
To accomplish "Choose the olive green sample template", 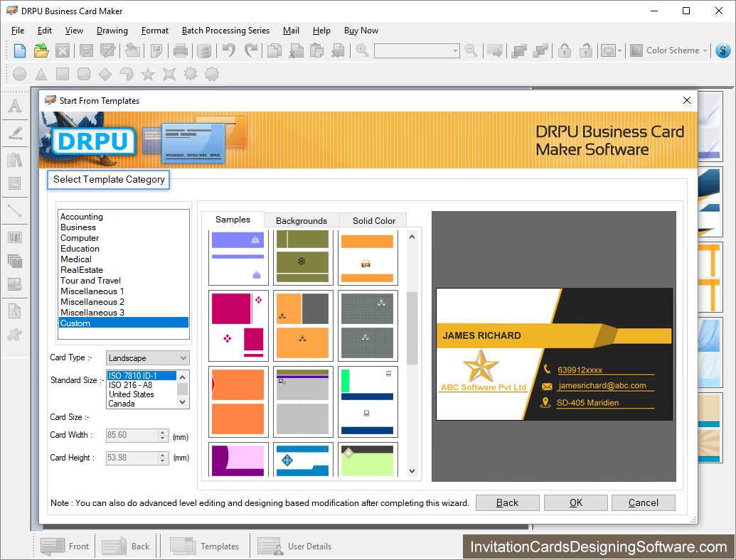I will pos(303,257).
